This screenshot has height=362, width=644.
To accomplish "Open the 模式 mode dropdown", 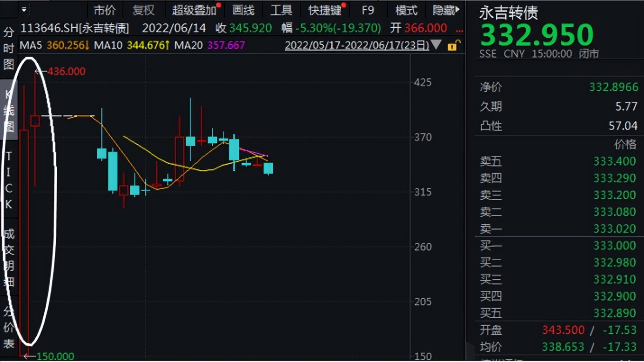I will [x=406, y=10].
